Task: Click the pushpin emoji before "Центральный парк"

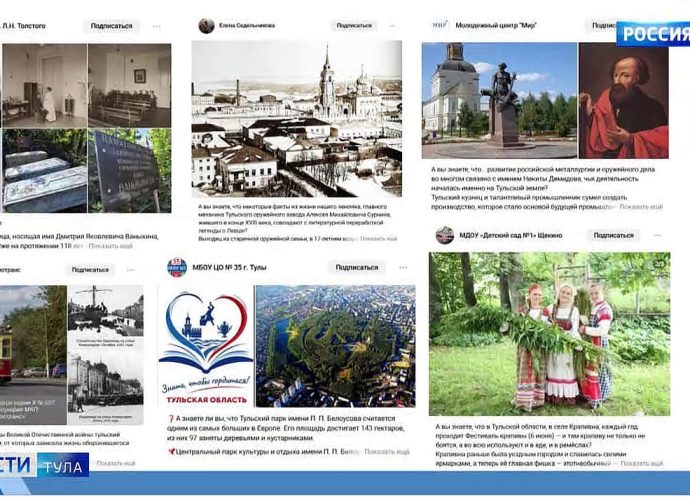Action: click(171, 452)
